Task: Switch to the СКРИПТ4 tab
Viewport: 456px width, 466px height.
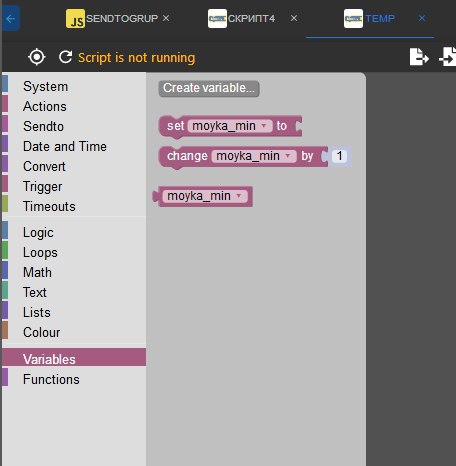Action: (251, 18)
